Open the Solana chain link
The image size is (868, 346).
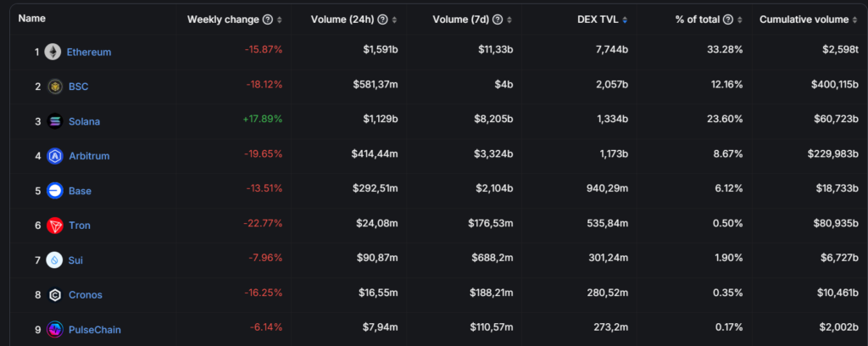84,121
